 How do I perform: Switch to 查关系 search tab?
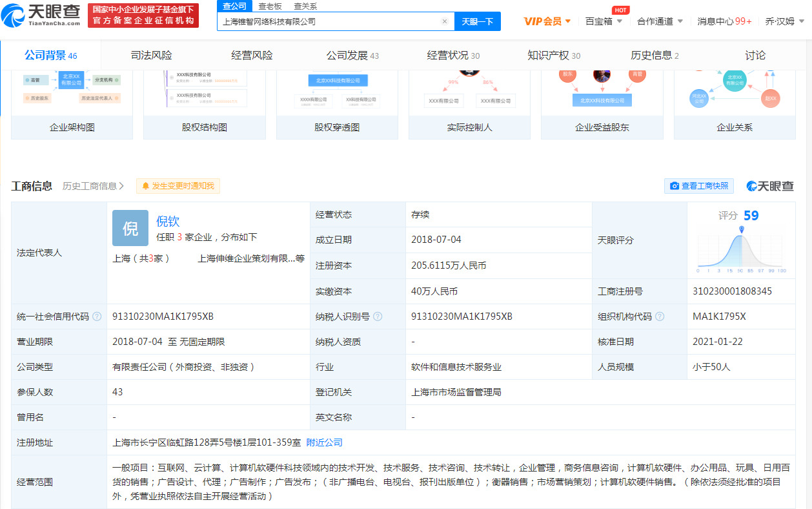tap(305, 6)
